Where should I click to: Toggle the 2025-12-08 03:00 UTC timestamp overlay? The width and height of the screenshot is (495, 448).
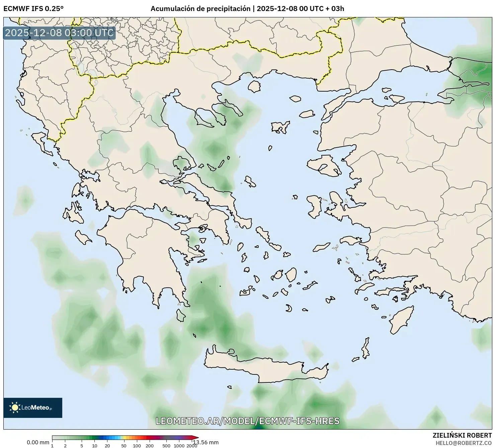coord(59,33)
